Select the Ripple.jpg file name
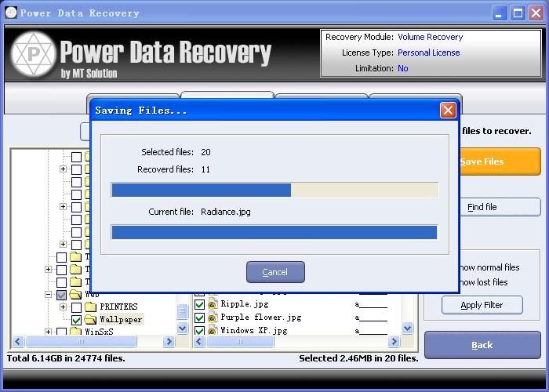Viewport: 549px width, 392px height. coord(245,304)
